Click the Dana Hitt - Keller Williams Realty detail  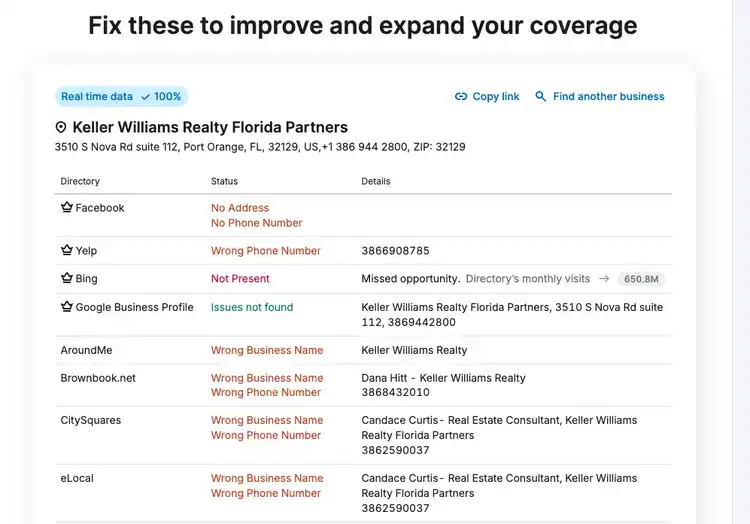pyautogui.click(x=443, y=378)
